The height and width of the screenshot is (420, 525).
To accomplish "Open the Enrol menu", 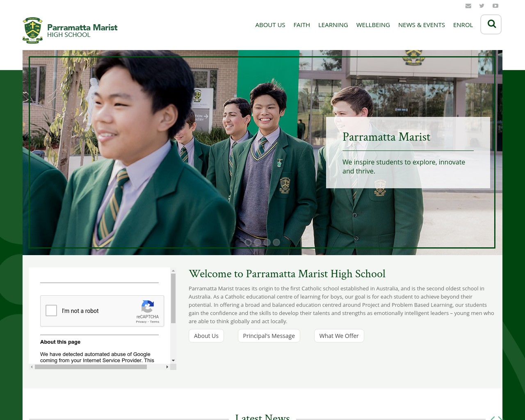I will (x=463, y=25).
